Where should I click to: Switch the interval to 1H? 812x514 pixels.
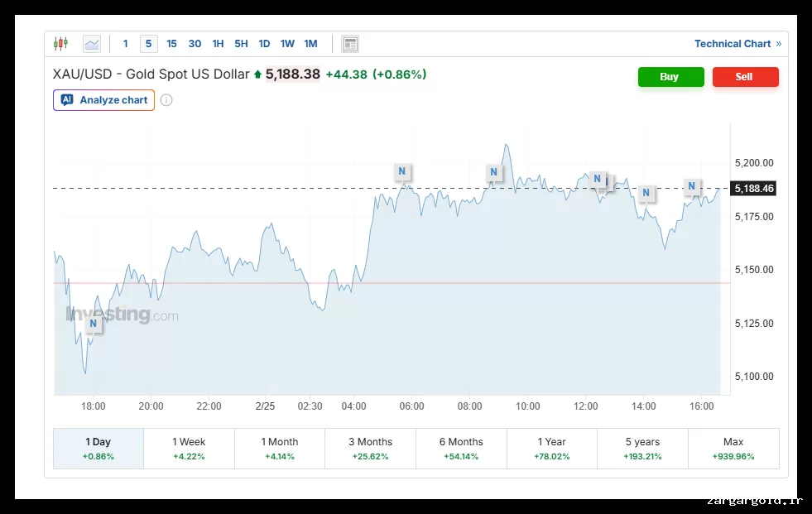point(218,44)
